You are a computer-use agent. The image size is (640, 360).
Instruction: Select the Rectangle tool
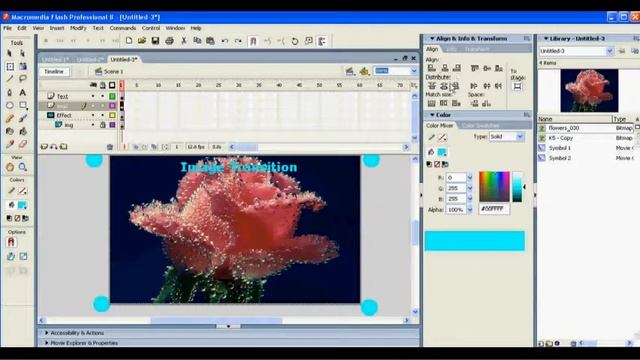click(22, 105)
